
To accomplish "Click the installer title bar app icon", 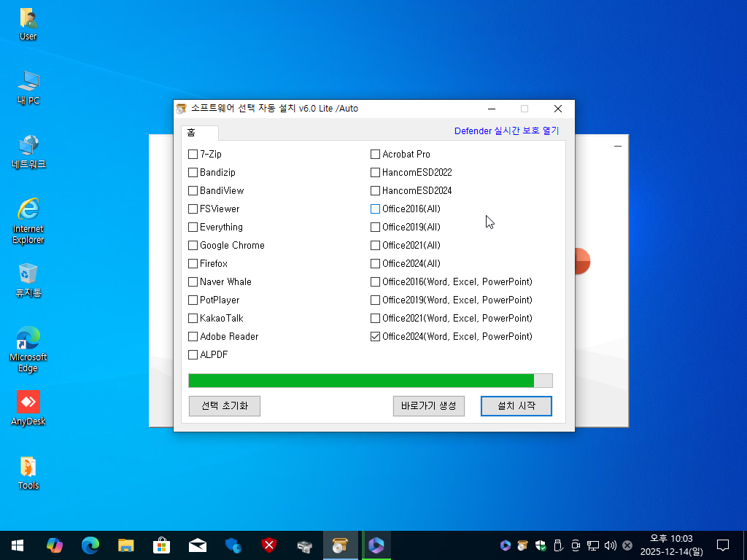I will pos(181,109).
